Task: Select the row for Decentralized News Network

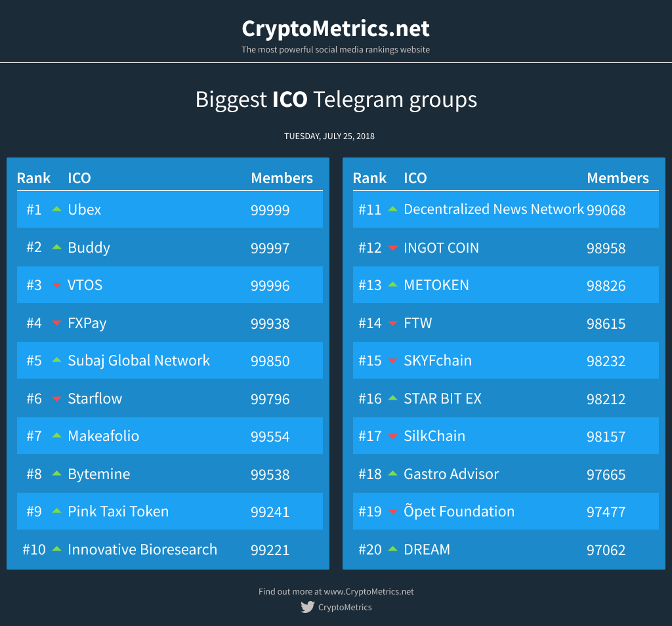Action: (505, 209)
